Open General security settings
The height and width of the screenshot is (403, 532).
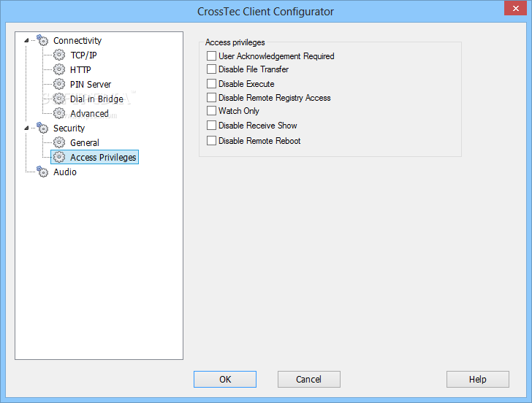tap(85, 142)
